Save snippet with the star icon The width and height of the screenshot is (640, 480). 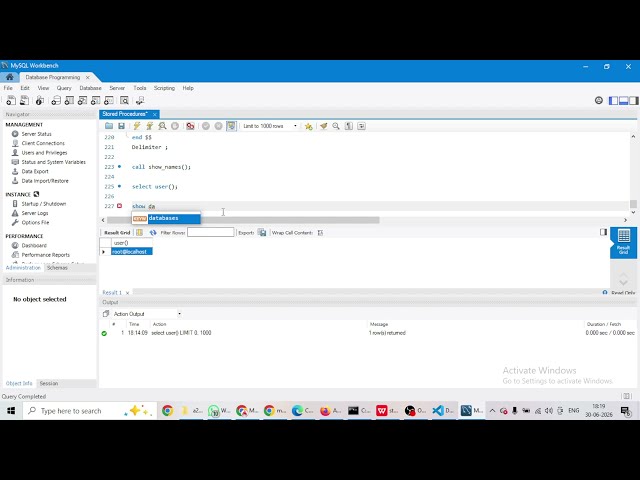tap(309, 126)
